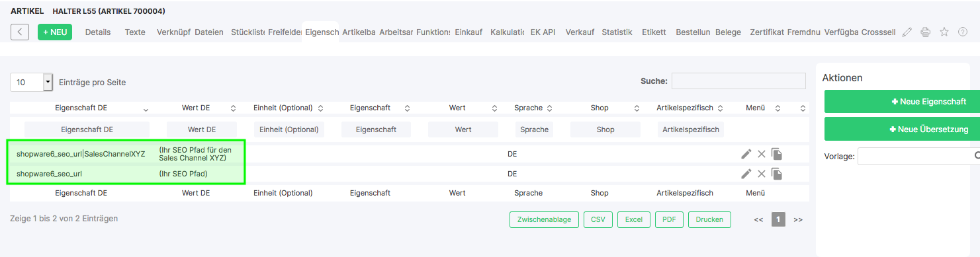Open the Details tab
Viewport: 980px width, 257px height.
98,32
